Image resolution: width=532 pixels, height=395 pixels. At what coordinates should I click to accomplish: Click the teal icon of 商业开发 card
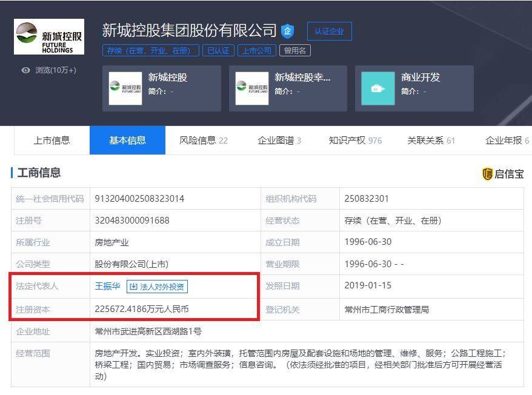tap(378, 88)
